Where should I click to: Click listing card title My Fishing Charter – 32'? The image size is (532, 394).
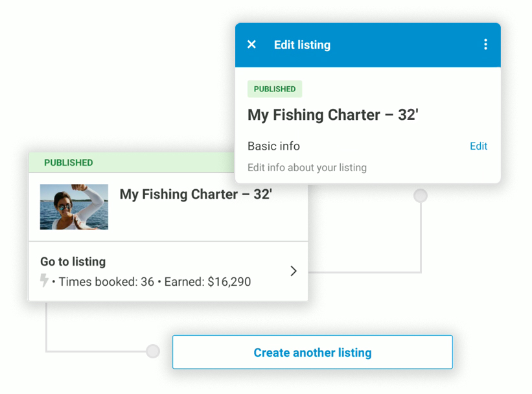[196, 194]
